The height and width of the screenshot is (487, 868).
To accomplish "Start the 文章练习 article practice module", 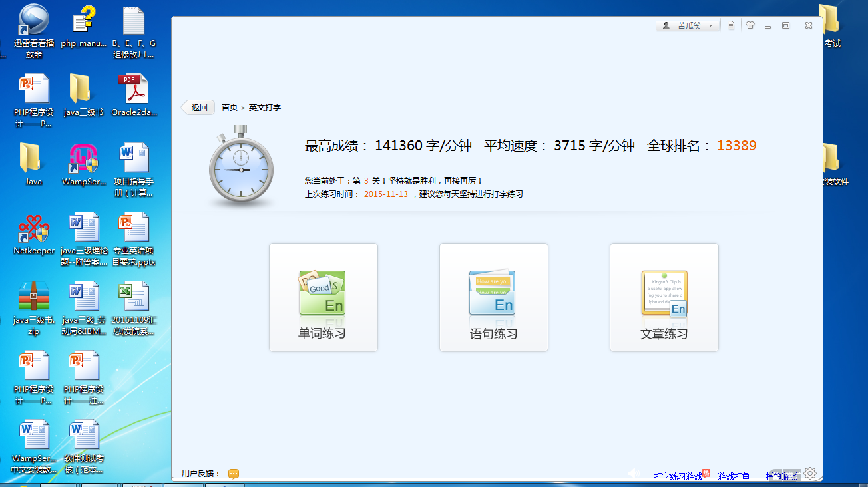I will coord(664,297).
